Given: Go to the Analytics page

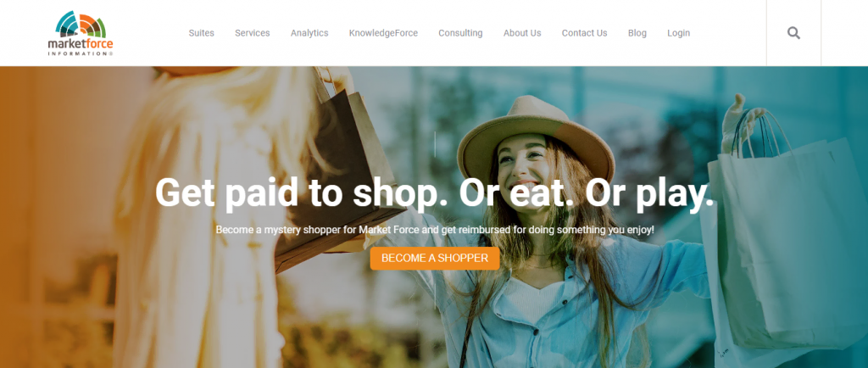Looking at the screenshot, I should point(309,33).
